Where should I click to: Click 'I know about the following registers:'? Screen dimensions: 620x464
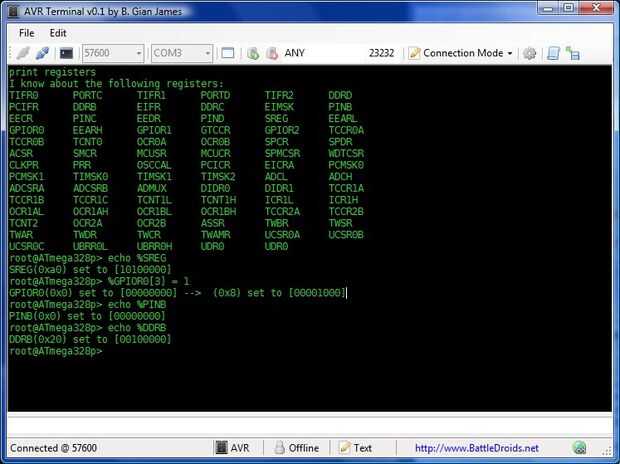116,84
